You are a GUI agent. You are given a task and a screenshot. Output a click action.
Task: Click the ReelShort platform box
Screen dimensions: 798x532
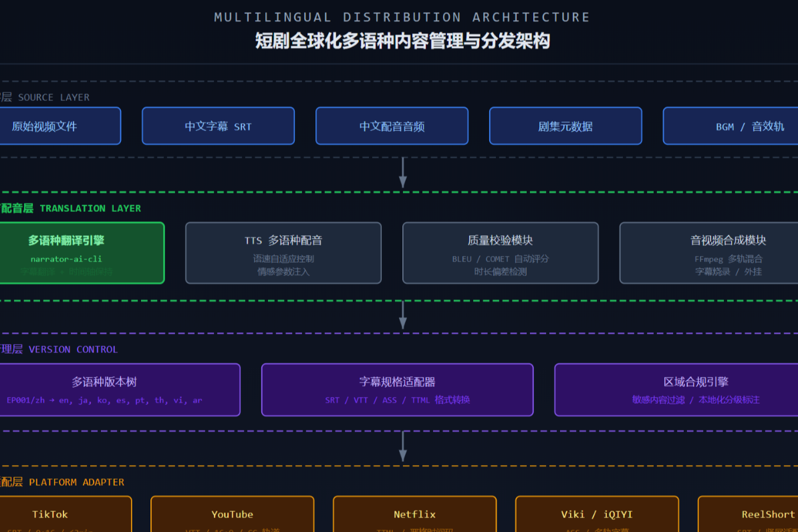pos(748,514)
